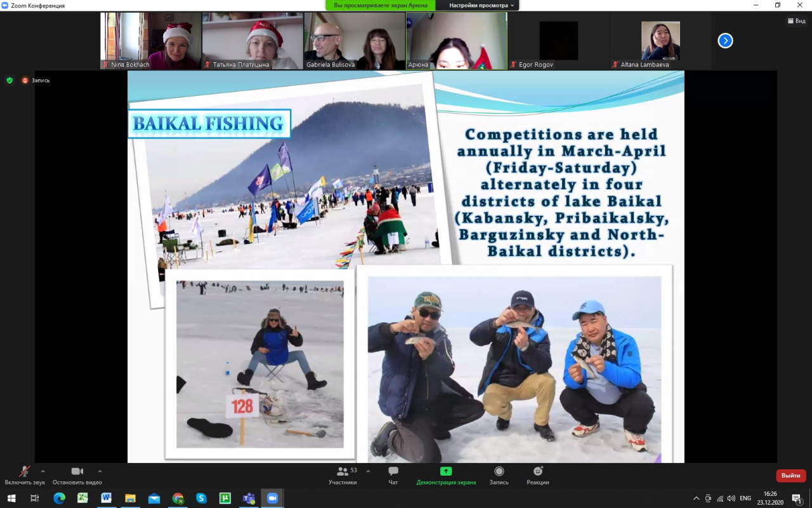Open the View layout menu in the top right
The image size is (812, 508).
coord(796,21)
